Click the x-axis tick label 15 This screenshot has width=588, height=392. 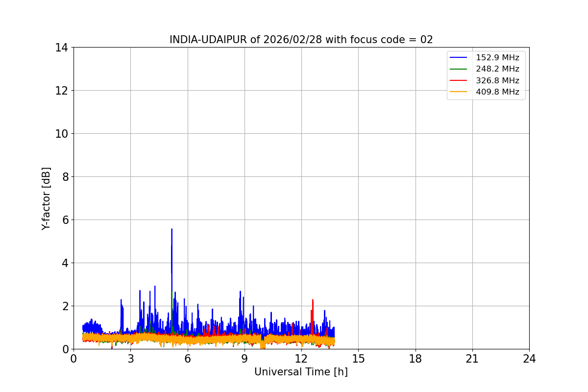click(358, 359)
